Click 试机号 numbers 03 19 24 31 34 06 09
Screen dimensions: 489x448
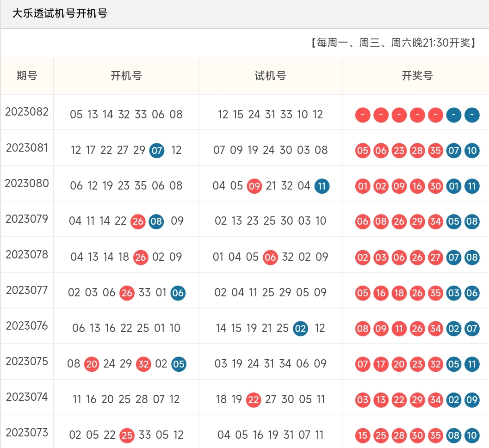270,363
